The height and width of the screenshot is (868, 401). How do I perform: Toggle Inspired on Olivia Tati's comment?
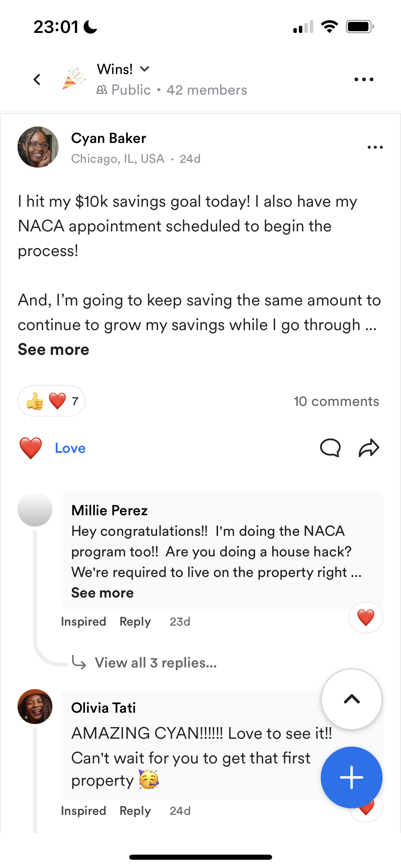(x=83, y=811)
